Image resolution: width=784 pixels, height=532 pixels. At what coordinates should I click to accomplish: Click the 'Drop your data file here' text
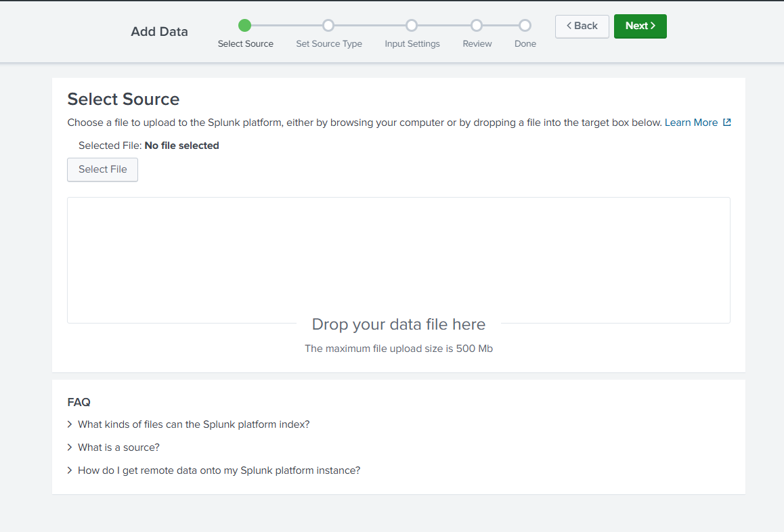399,324
